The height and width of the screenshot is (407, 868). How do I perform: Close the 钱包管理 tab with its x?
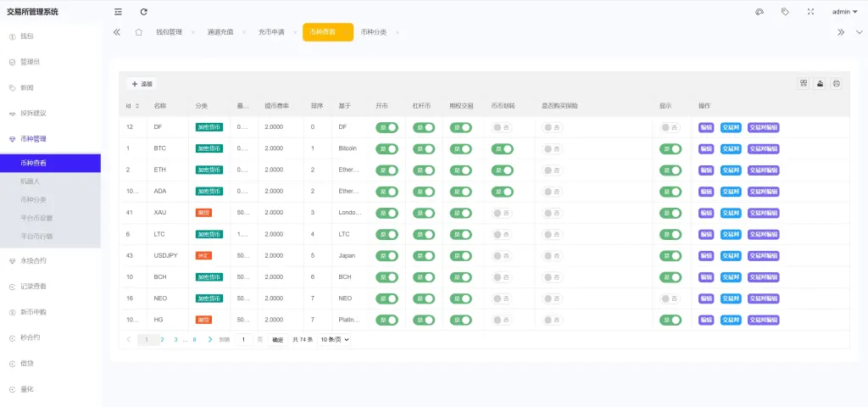[192, 33]
